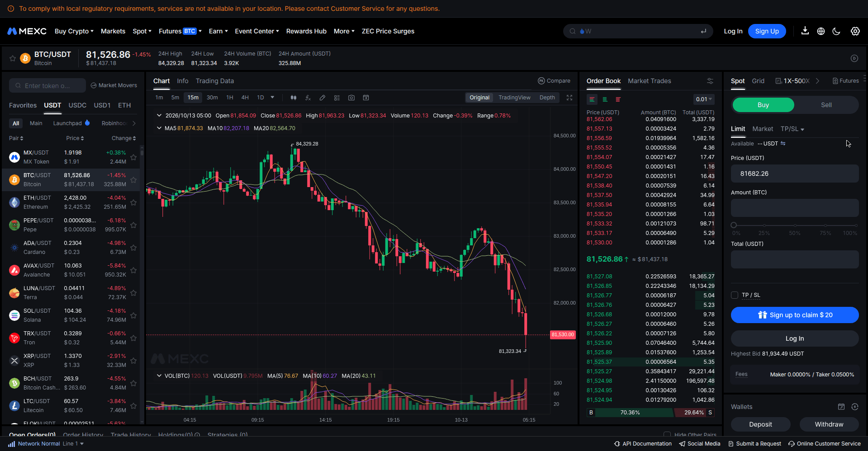Viewport: 868px width, 451px height.
Task: Click the Deposit button
Action: tap(761, 424)
